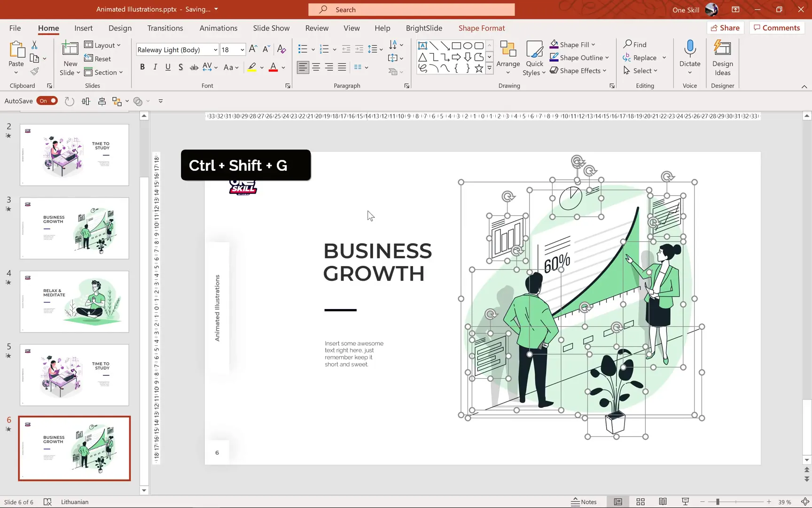
Task: Switch to Reading View
Action: coord(663,501)
